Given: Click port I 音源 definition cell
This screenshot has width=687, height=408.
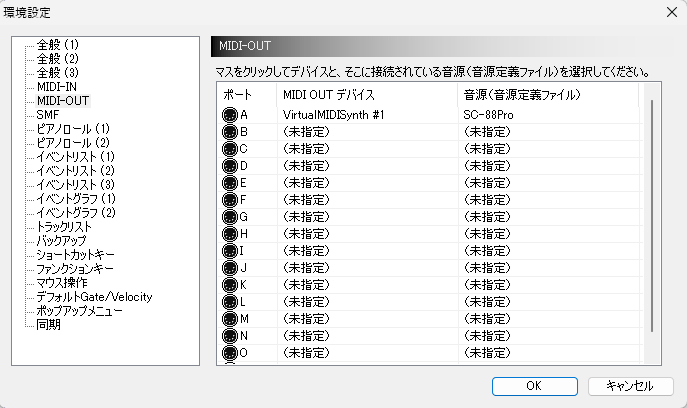Looking at the screenshot, I should coord(549,251).
